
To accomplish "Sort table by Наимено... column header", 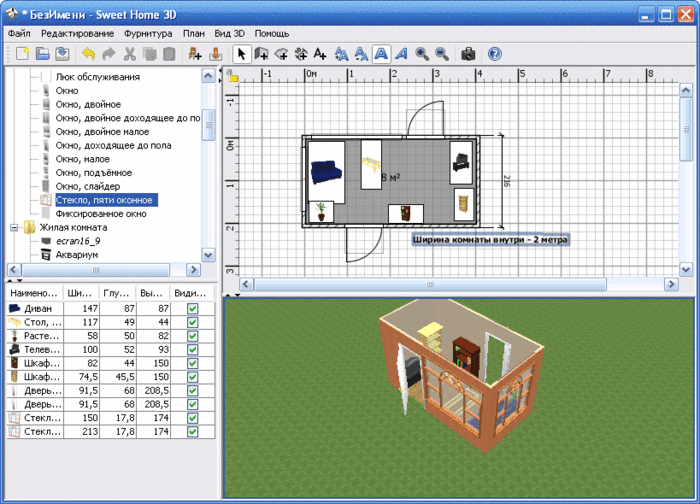I will click(34, 293).
